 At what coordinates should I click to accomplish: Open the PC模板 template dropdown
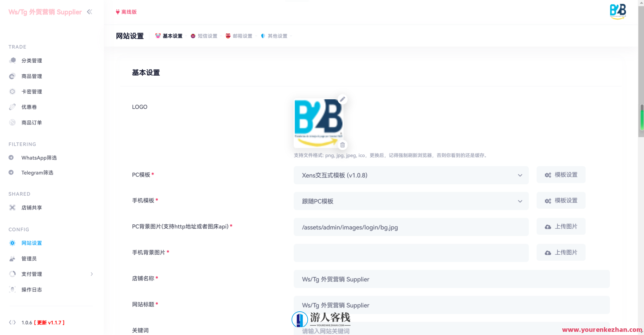pos(411,175)
